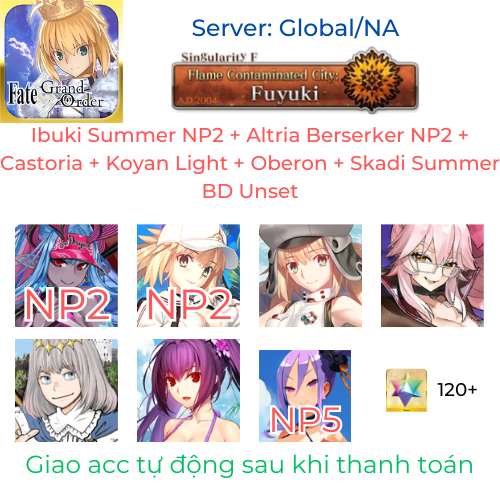Click the NP5 purple-haired character portrait
Image resolution: width=500 pixels, height=500 pixels.
pyautogui.click(x=305, y=396)
